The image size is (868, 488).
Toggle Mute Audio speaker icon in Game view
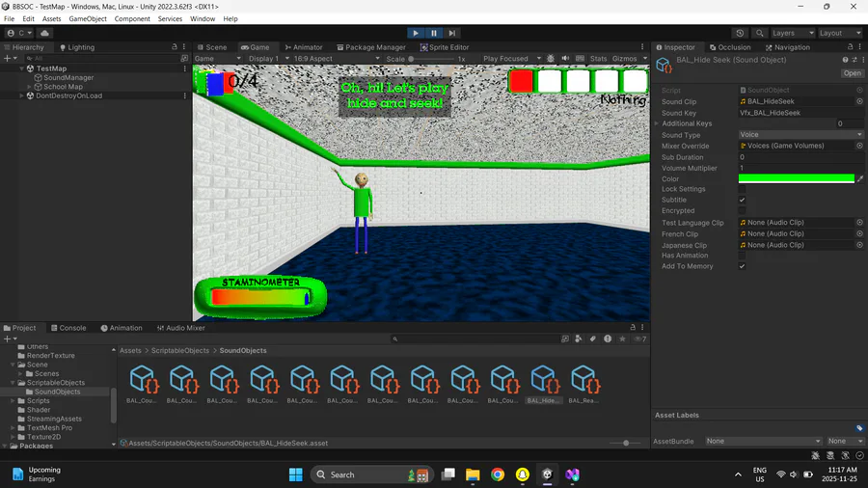point(565,59)
